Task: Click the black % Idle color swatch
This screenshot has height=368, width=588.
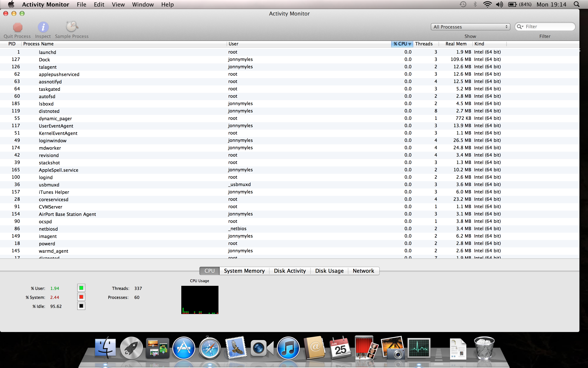Action: tap(81, 306)
